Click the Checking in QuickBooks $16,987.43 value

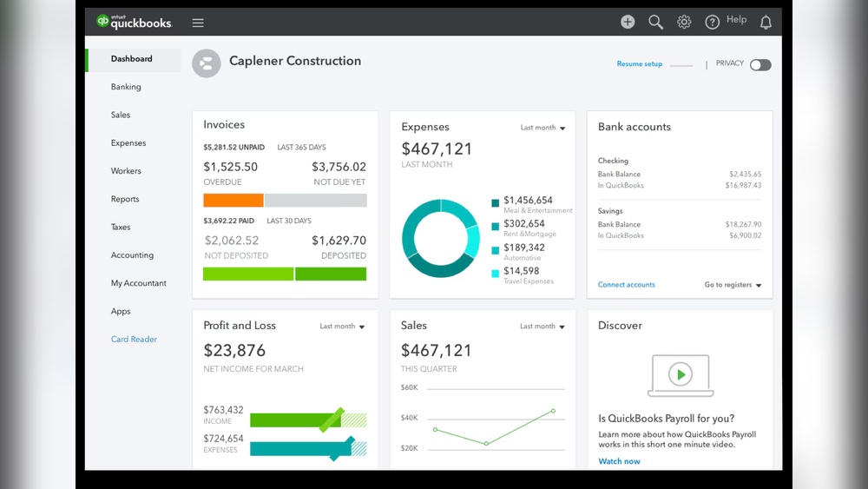(744, 186)
